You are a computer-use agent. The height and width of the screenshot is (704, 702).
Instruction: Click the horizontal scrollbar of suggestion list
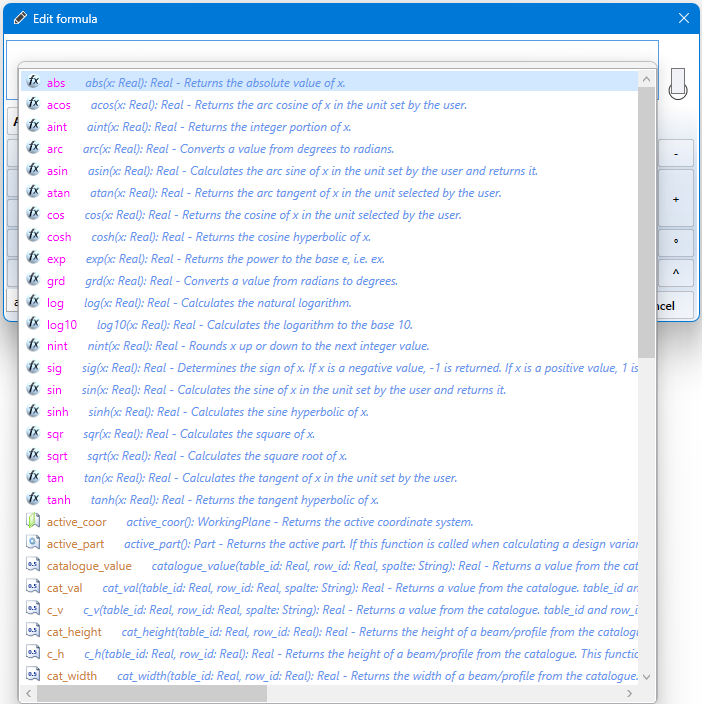point(150,693)
